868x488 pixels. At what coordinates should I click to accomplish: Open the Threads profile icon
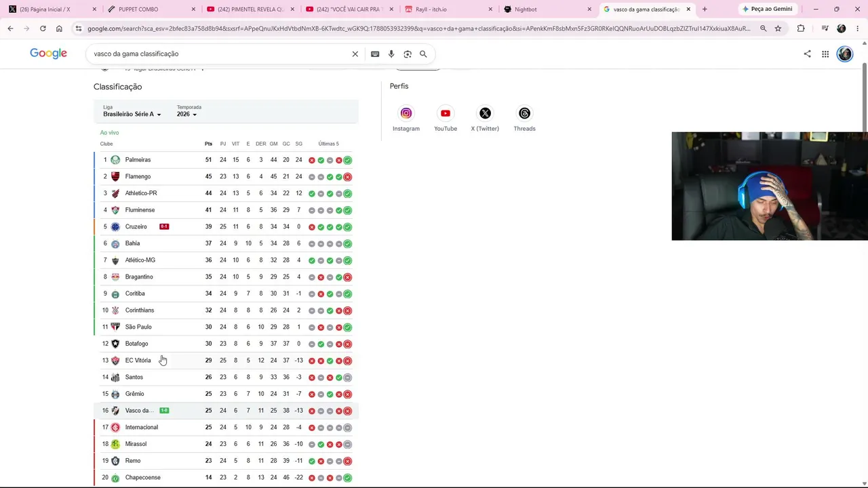pos(524,113)
